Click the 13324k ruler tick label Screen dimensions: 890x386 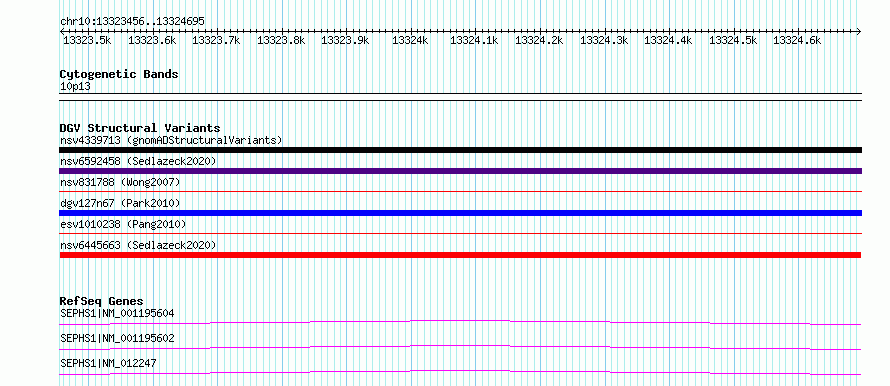(x=410, y=40)
